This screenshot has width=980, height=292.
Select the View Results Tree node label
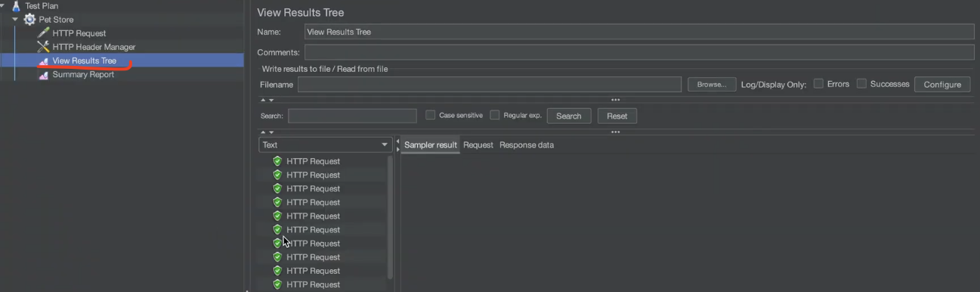tap(84, 61)
